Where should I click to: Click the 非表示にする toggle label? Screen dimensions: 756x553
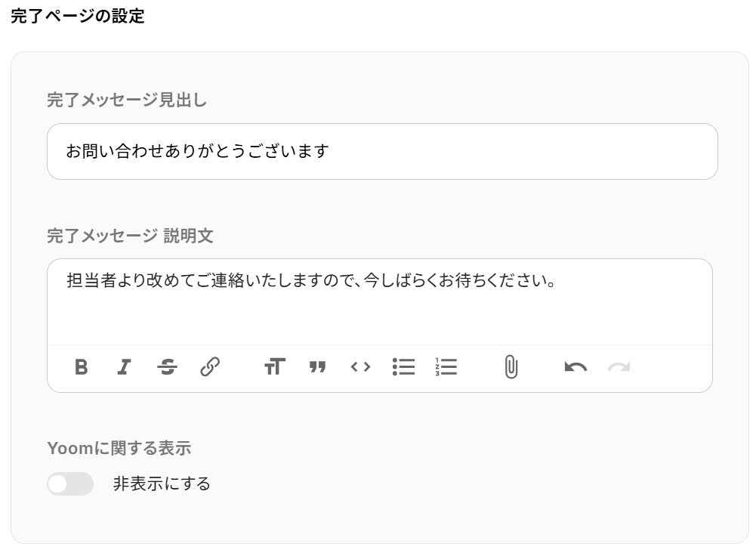[162, 483]
